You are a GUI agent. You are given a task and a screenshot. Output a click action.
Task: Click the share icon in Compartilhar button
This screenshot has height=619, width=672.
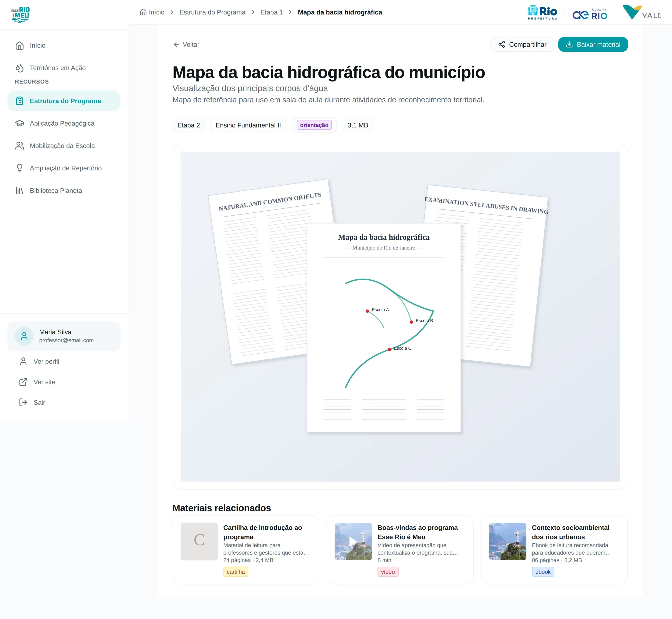coord(502,45)
